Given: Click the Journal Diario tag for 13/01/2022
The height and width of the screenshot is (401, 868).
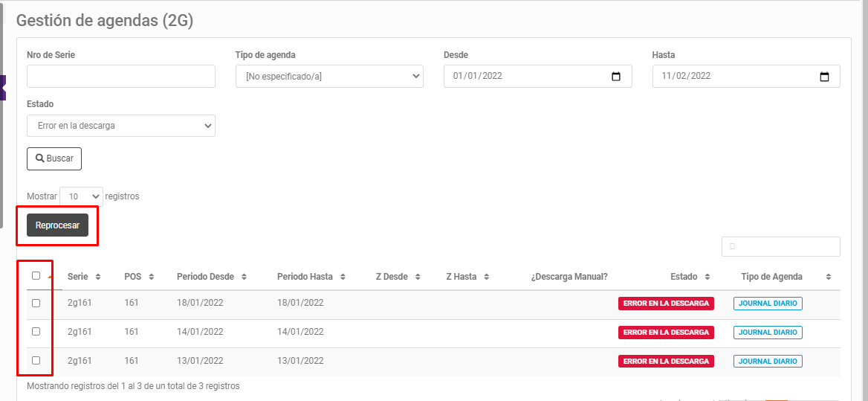Looking at the screenshot, I should [768, 361].
